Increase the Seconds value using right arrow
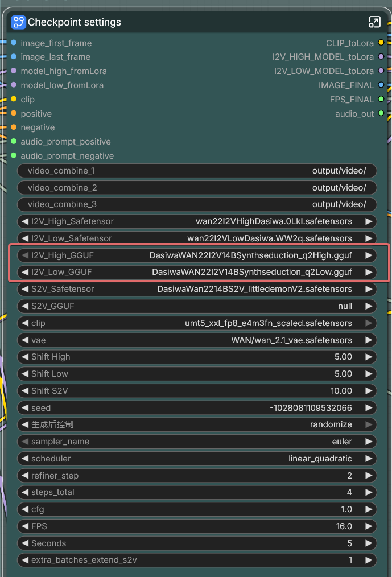The width and height of the screenshot is (392, 577). (369, 543)
